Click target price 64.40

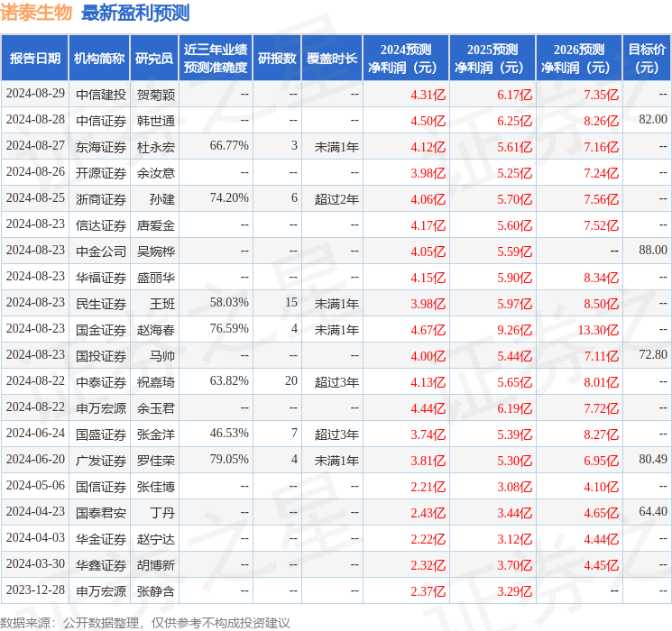pos(653,511)
